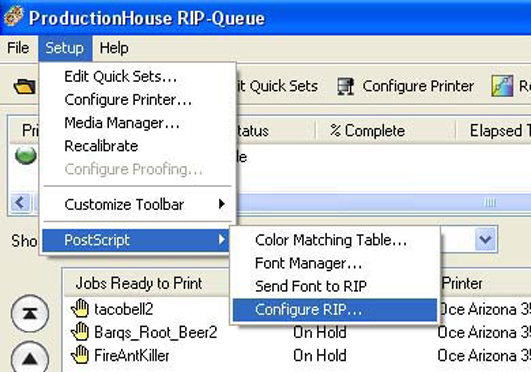Click the open folder toolbar icon
The height and width of the screenshot is (372, 531).
coord(25,86)
